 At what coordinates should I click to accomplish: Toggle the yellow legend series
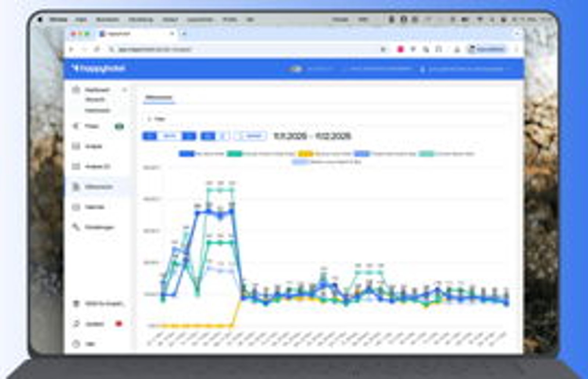click(325, 154)
